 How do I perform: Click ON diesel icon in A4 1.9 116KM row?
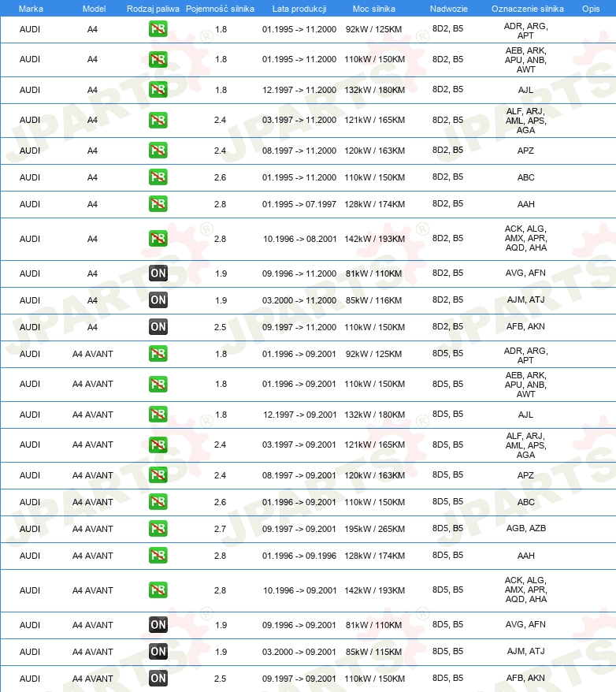[x=158, y=300]
